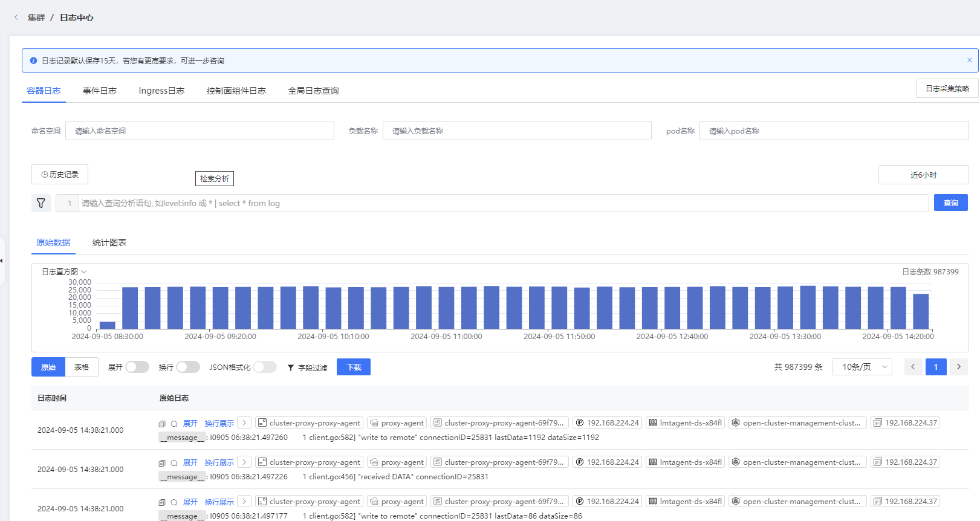Click 192.168.224.37 tag in dataSize=1192 row
This screenshot has height=521, width=980.
click(905, 423)
